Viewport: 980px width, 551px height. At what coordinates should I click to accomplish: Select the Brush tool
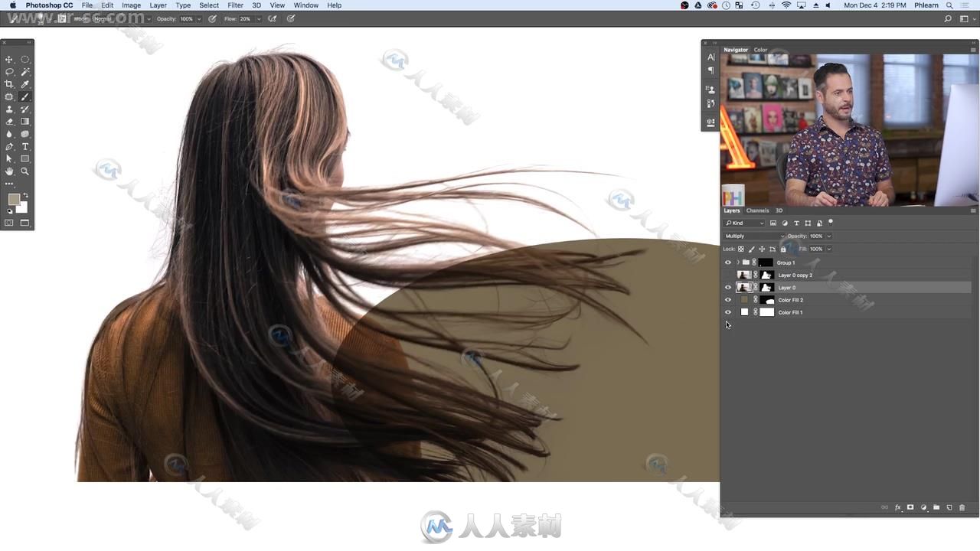click(x=25, y=96)
